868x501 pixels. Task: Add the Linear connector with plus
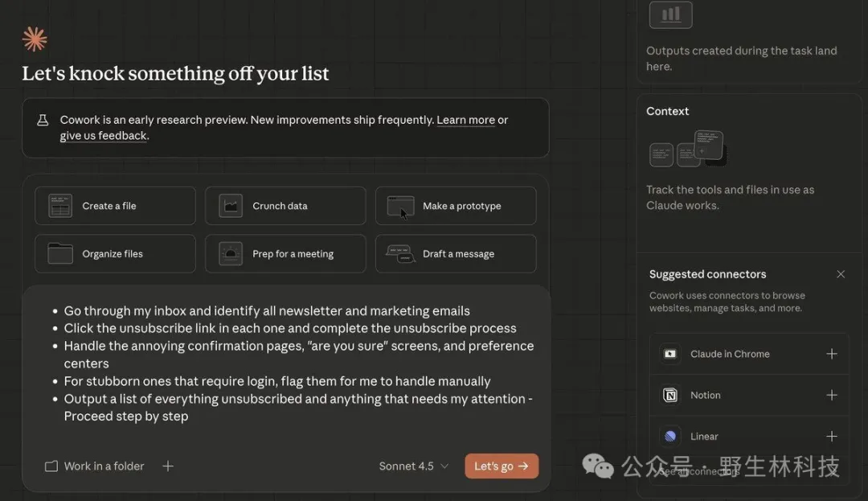(832, 436)
